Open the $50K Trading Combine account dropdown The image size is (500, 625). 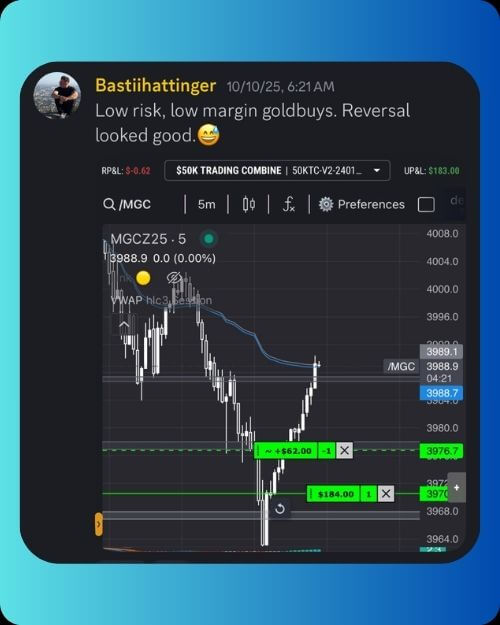277,171
